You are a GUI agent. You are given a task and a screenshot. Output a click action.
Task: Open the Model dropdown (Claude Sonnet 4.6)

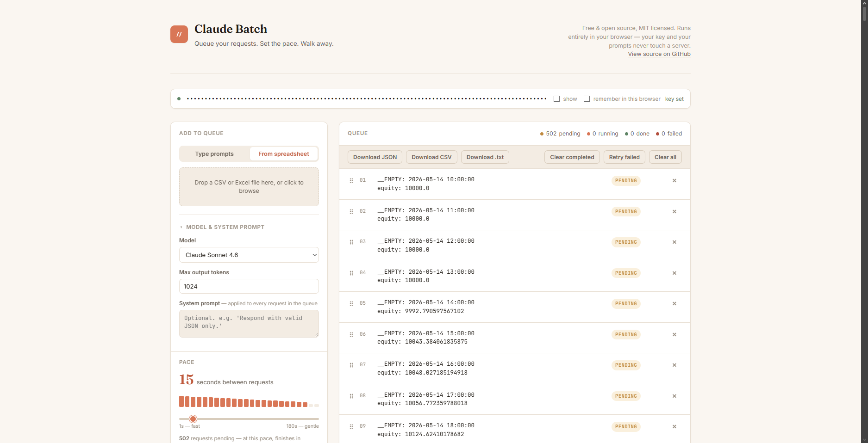(249, 255)
